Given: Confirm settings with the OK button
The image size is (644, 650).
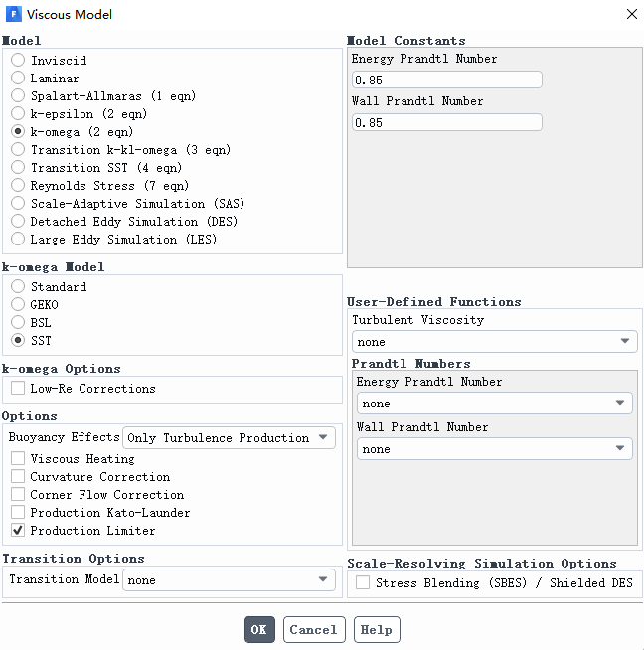Looking at the screenshot, I should [x=259, y=630].
